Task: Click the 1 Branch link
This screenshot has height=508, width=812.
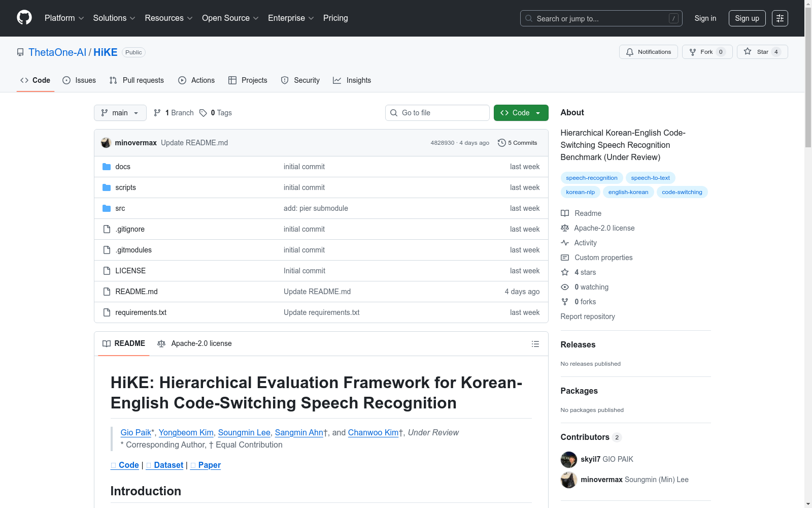Action: pos(174,113)
